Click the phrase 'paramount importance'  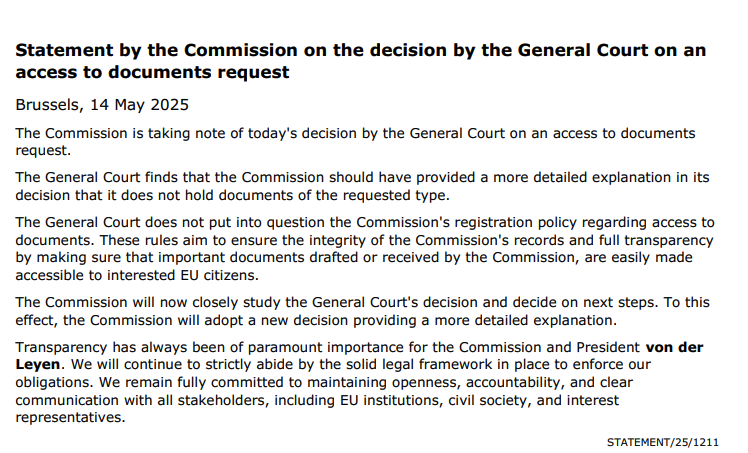click(x=313, y=347)
